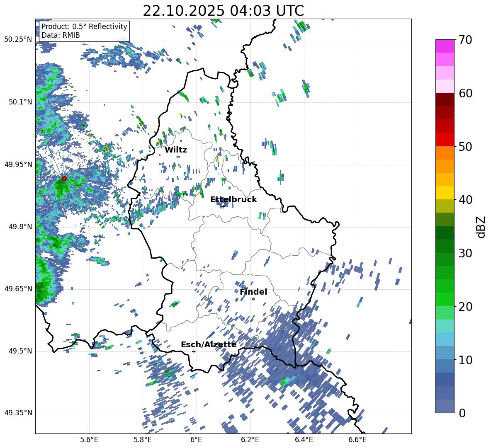491x448 pixels.
Task: Click the Product: 0.5° Reflectivity text
Action: pyautogui.click(x=84, y=26)
